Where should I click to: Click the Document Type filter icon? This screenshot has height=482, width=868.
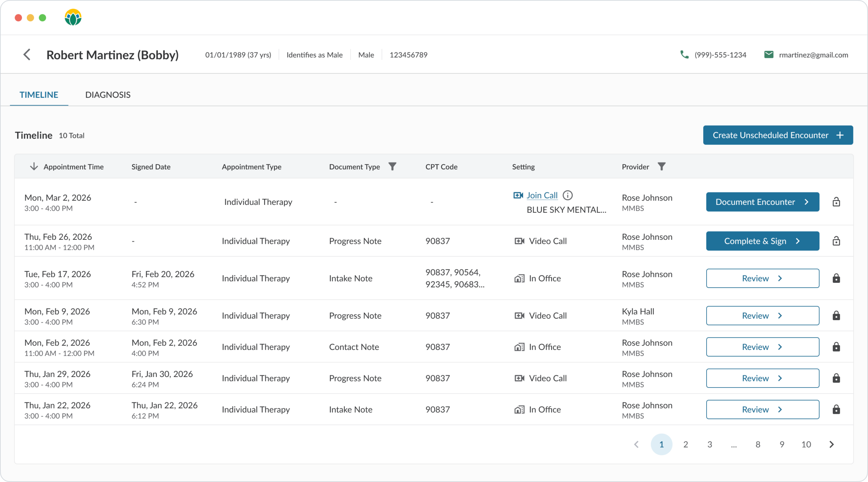click(x=392, y=166)
